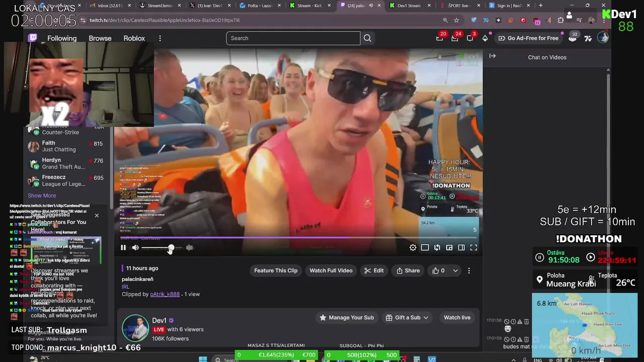
Task: Open the browser zoom magnifier icon
Action: [x=445, y=20]
